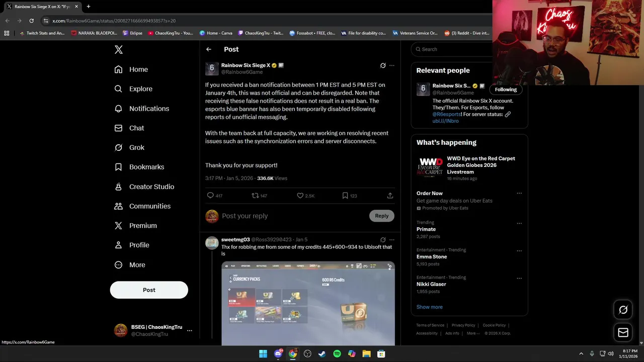The height and width of the screenshot is (362, 644).
Task: Click the large Post button in sidebar
Action: pyautogui.click(x=149, y=290)
